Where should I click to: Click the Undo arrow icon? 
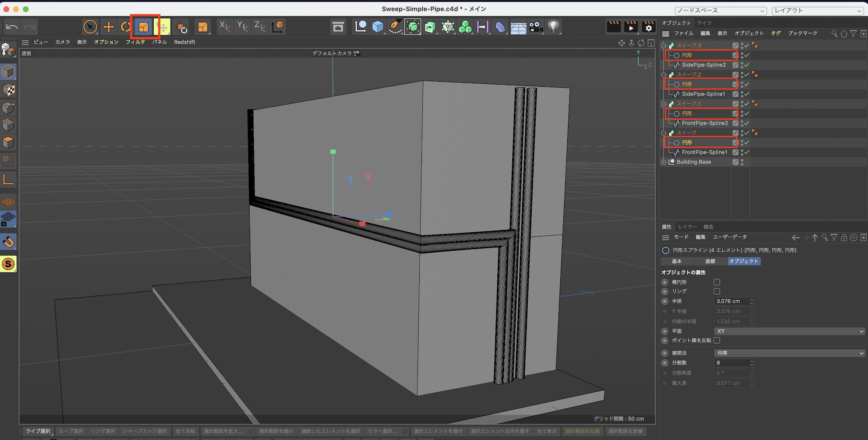coord(12,27)
